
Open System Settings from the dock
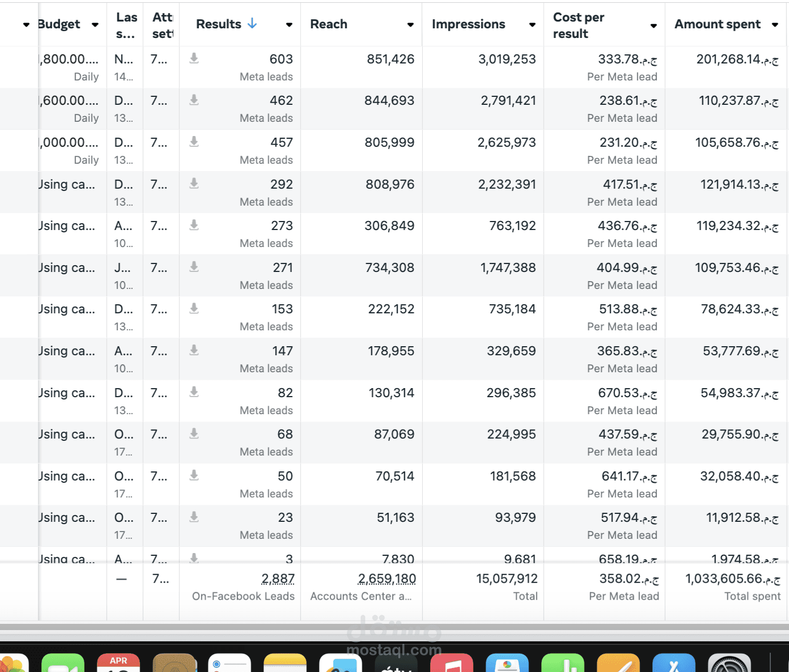tap(729, 663)
